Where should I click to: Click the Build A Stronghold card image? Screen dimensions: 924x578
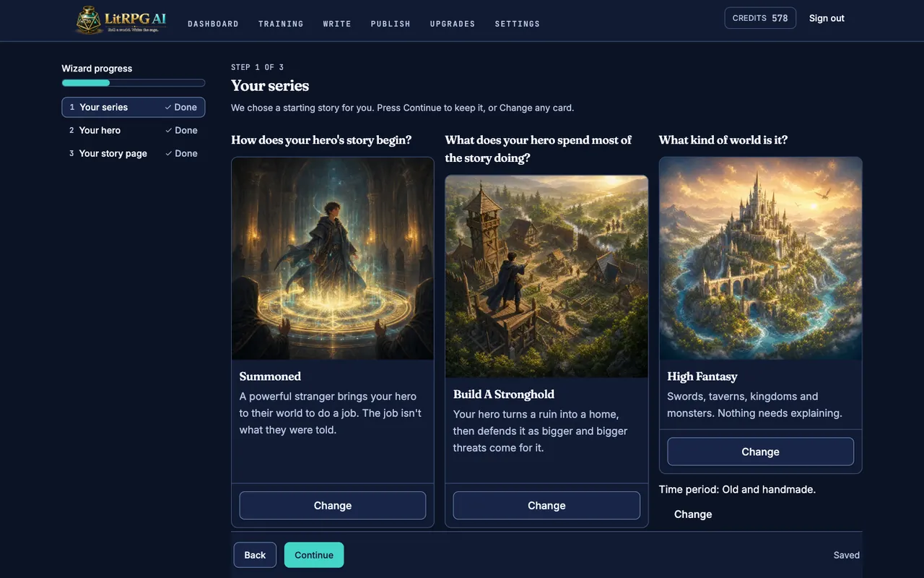[546, 277]
